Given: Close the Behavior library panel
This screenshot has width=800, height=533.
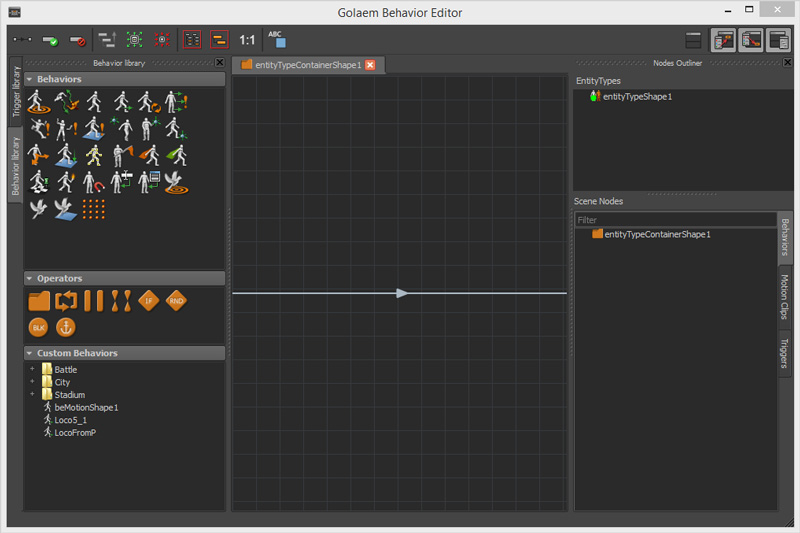Looking at the screenshot, I should coord(220,62).
